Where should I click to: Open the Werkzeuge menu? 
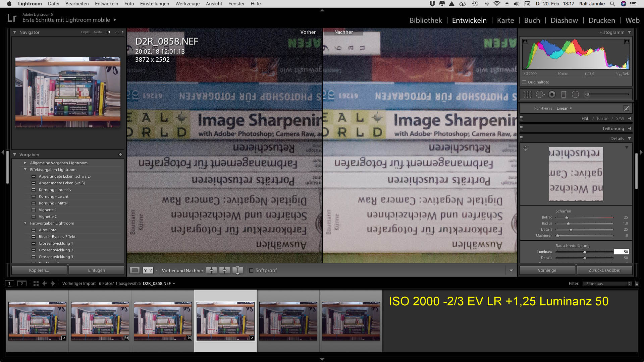(x=187, y=4)
